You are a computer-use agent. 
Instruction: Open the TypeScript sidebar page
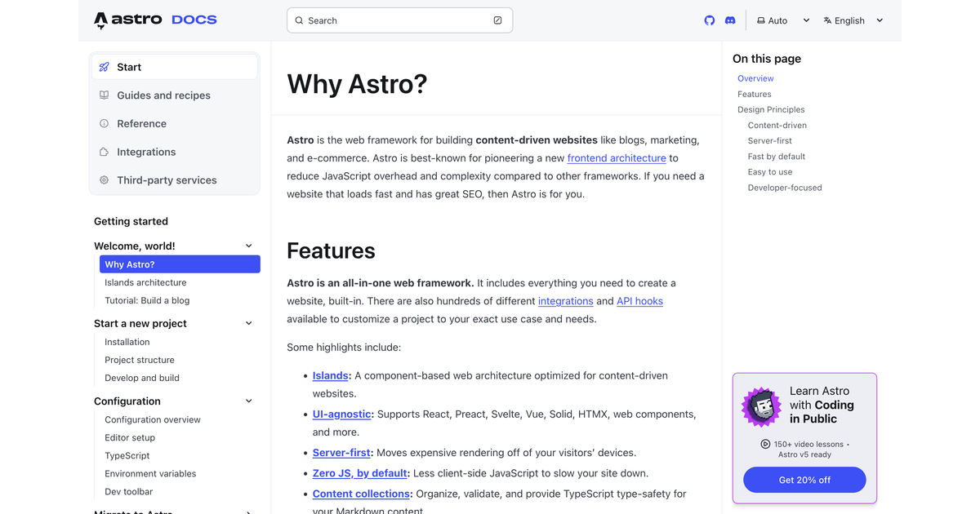click(x=127, y=455)
